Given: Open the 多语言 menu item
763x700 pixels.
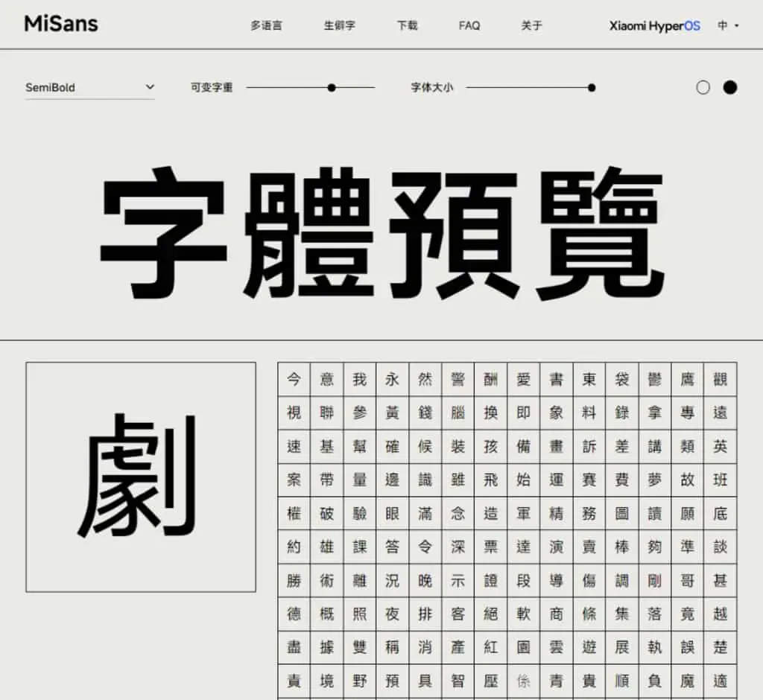Looking at the screenshot, I should point(266,25).
